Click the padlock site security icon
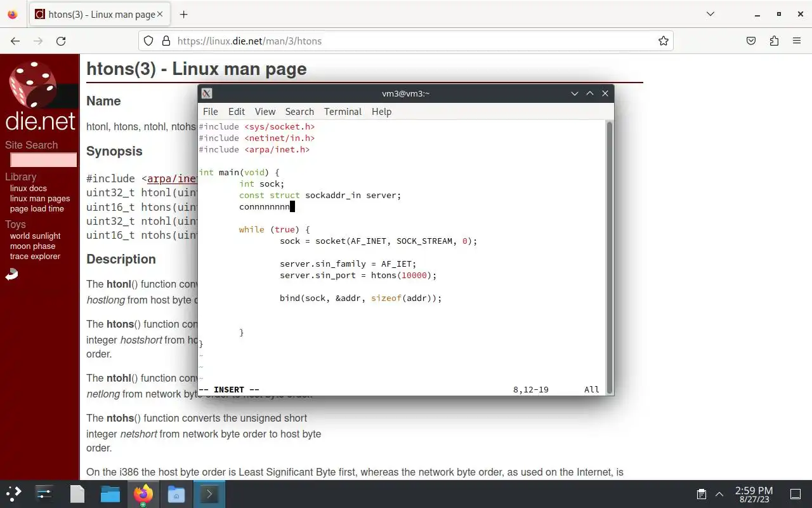This screenshot has width=812, height=508. (166, 41)
